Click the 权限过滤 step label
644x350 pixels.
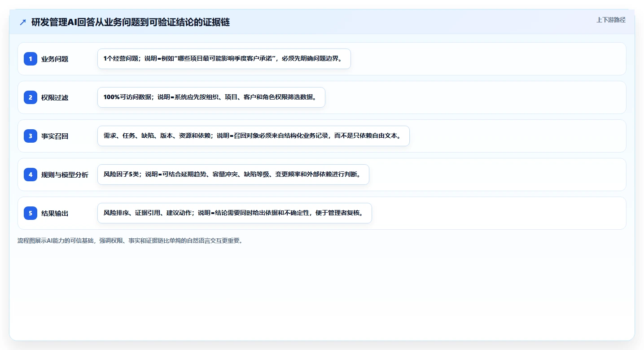55,97
